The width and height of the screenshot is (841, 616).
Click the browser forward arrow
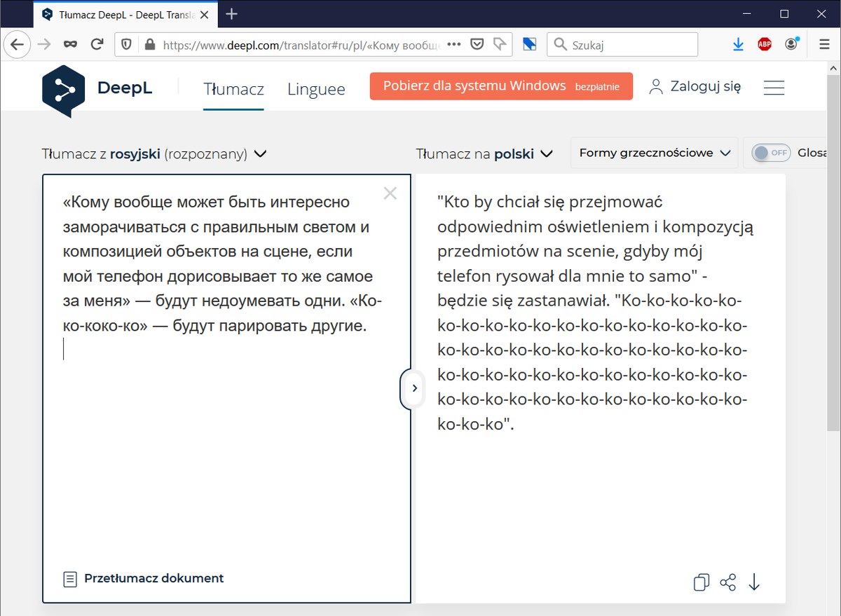point(44,44)
